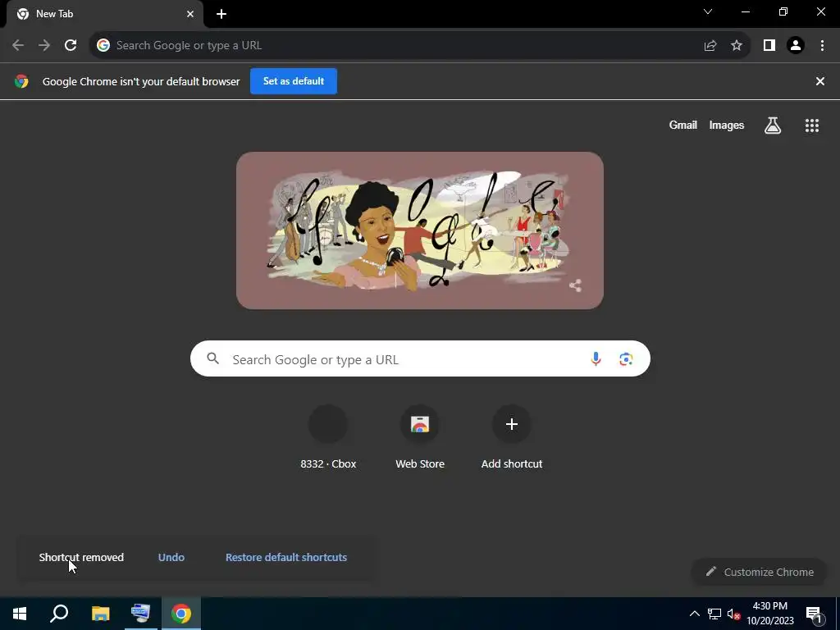This screenshot has height=630, width=840.
Task: Start voice search with microphone icon
Action: [x=596, y=359]
